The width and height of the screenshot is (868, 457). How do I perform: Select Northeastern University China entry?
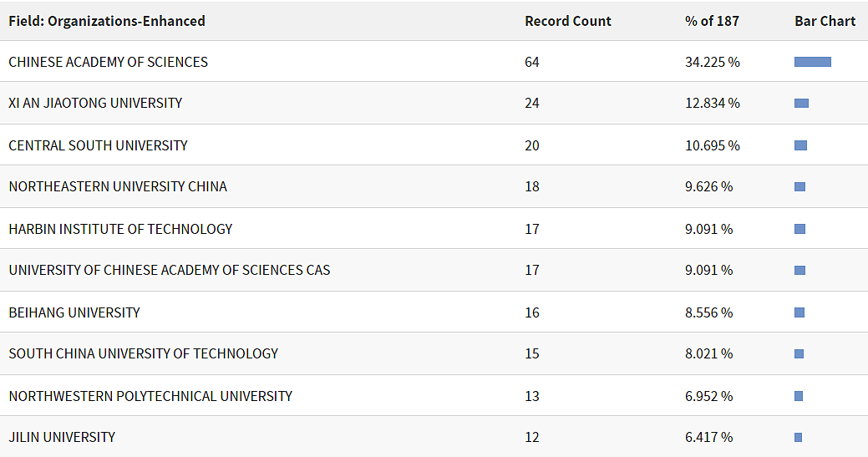(118, 186)
